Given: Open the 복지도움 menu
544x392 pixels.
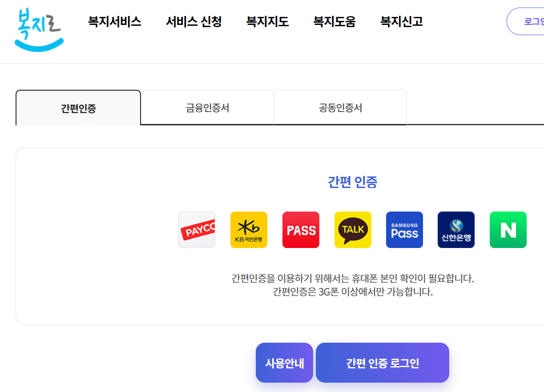Looking at the screenshot, I should click(334, 21).
